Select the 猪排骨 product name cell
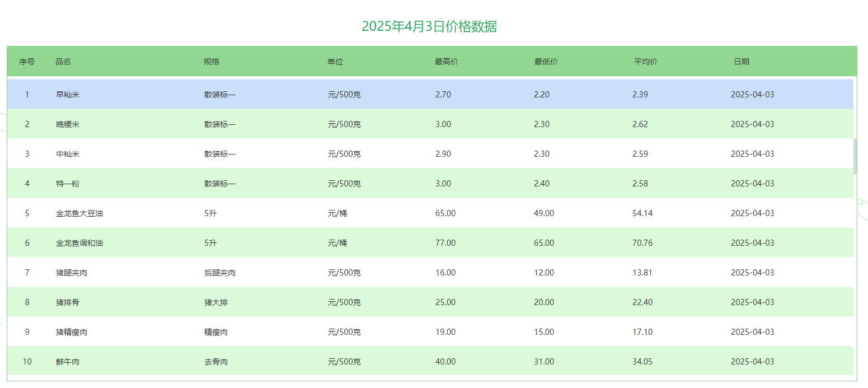The height and width of the screenshot is (388, 868). coord(68,302)
